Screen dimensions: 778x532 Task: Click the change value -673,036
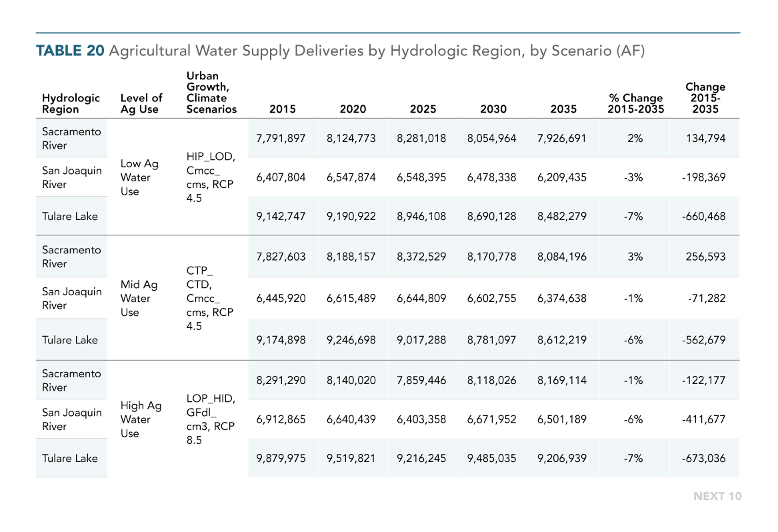(x=703, y=459)
